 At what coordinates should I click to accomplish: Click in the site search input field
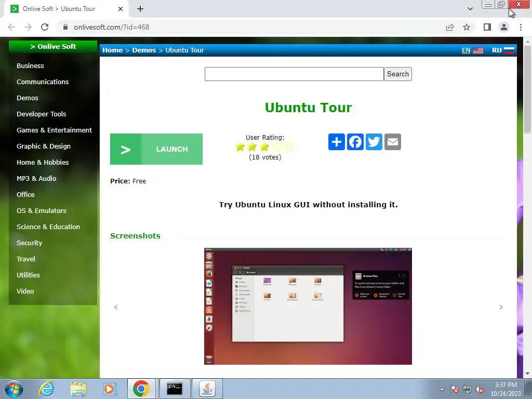294,74
